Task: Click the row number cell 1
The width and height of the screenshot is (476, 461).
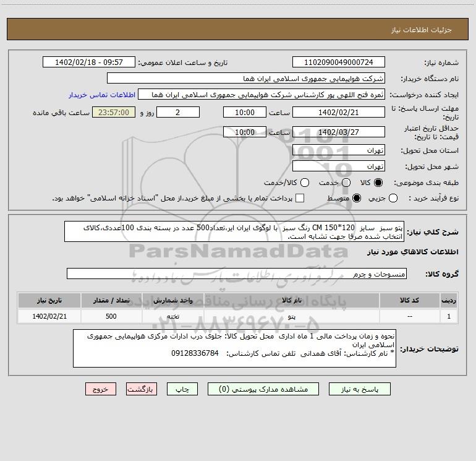Action: coord(449,316)
